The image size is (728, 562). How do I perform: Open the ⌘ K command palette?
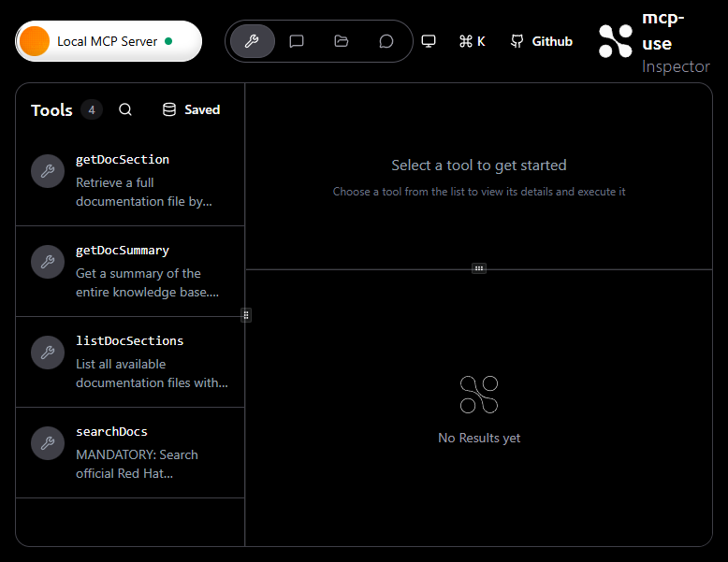pyautogui.click(x=473, y=41)
